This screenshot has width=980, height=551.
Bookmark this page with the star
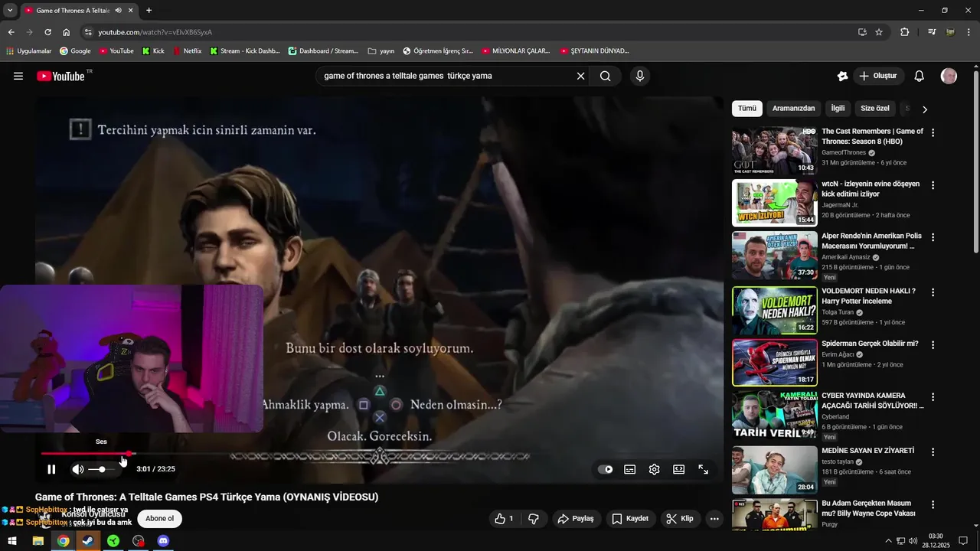point(879,32)
